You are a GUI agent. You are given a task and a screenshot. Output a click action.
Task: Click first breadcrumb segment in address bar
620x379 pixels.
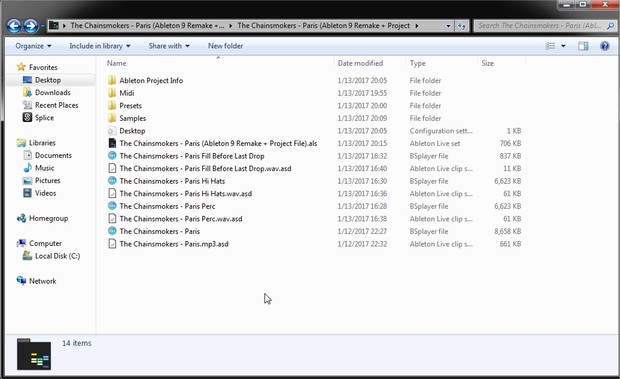pos(147,26)
